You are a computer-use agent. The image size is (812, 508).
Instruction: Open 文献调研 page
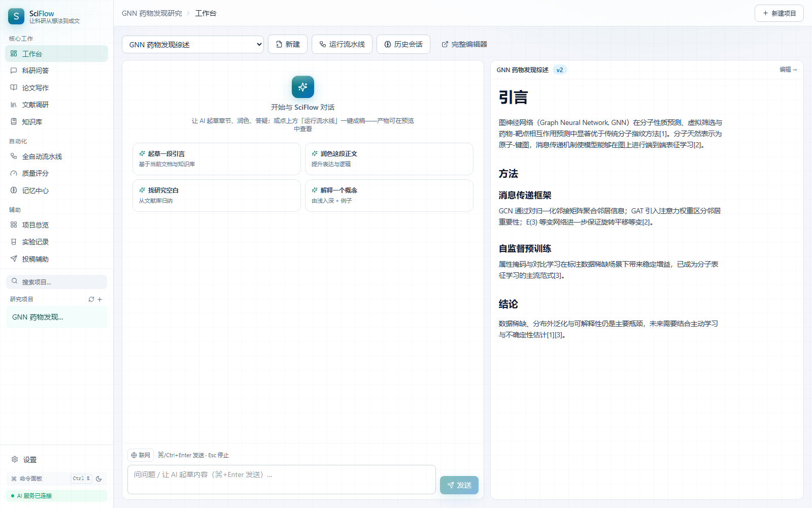tap(56, 105)
